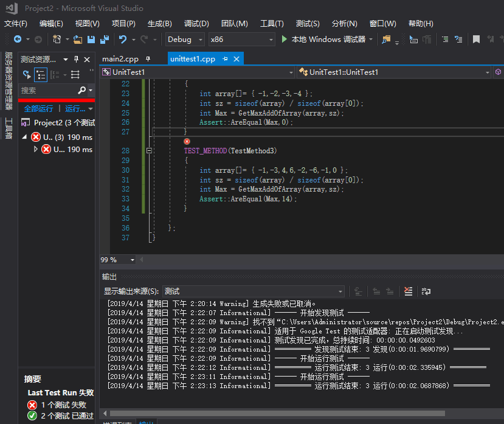Close the unittest1.cpp tab
The height and width of the screenshot is (424, 504).
(x=236, y=59)
